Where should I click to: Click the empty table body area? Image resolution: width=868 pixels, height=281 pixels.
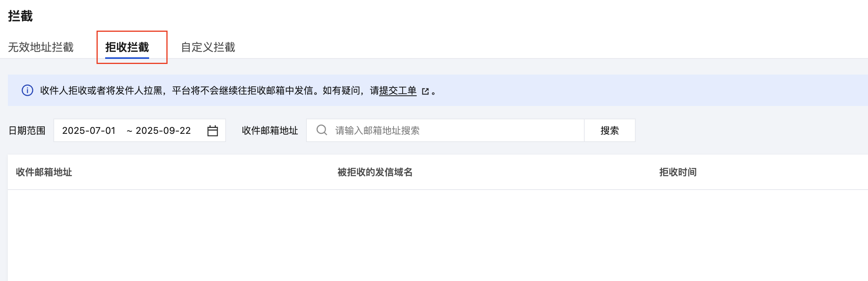(432, 235)
